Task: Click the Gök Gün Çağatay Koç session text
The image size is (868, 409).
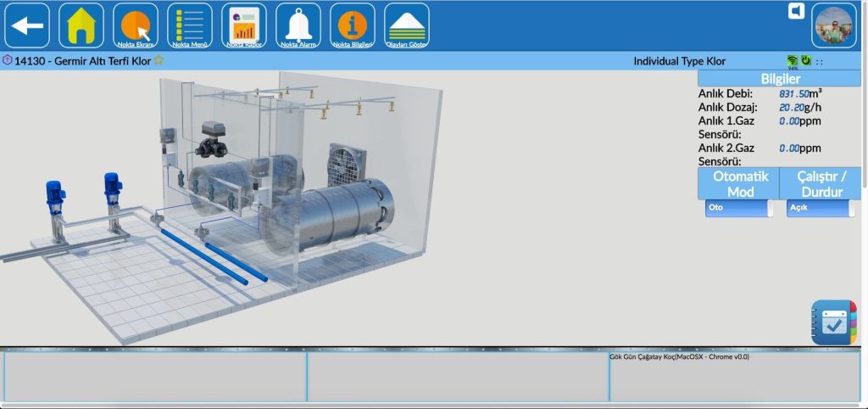Action: click(679, 357)
